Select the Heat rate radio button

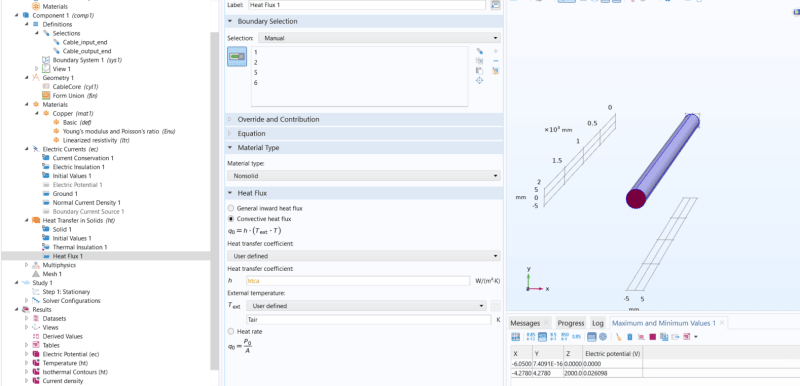pos(231,331)
